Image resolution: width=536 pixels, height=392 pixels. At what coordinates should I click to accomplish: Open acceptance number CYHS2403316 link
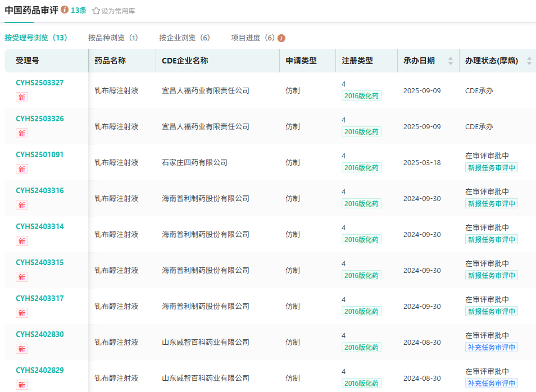(x=40, y=190)
